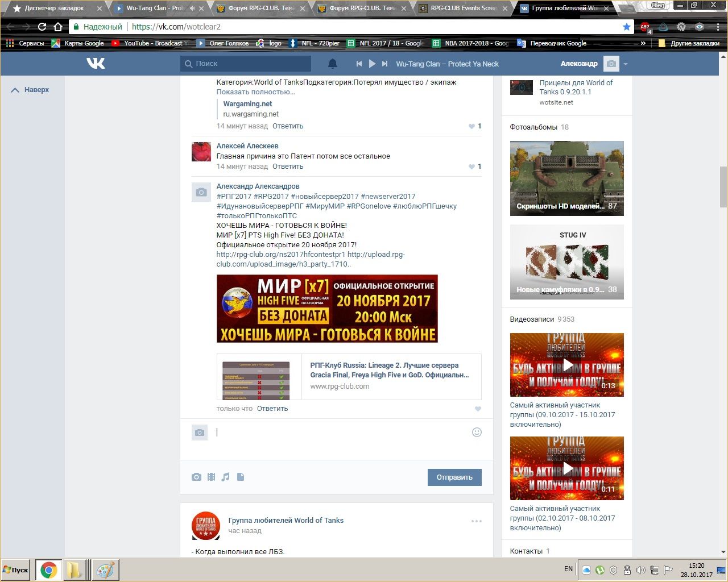The height and width of the screenshot is (582, 728).
Task: Select the Группа любителей World of Tanks tab
Action: click(563, 9)
